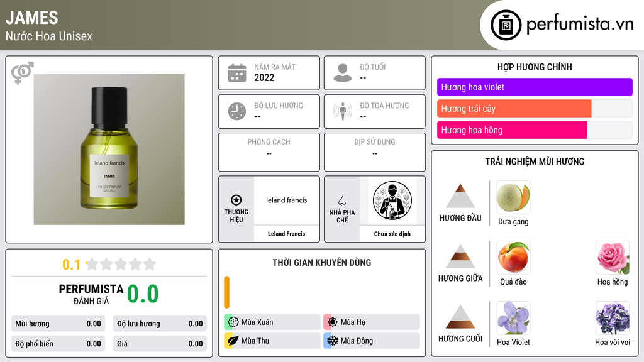The width and height of the screenshot is (644, 362).
Task: Click the Giá 0.00 score row
Action: point(160,344)
